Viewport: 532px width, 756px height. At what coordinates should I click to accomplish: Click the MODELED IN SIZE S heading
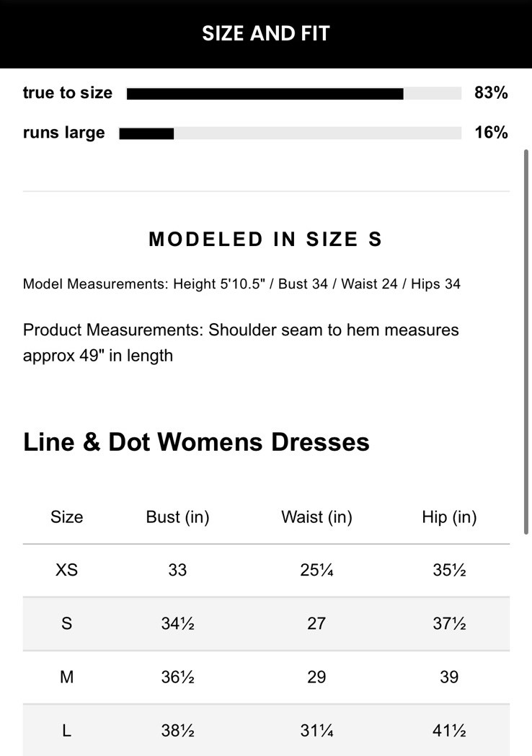265,239
